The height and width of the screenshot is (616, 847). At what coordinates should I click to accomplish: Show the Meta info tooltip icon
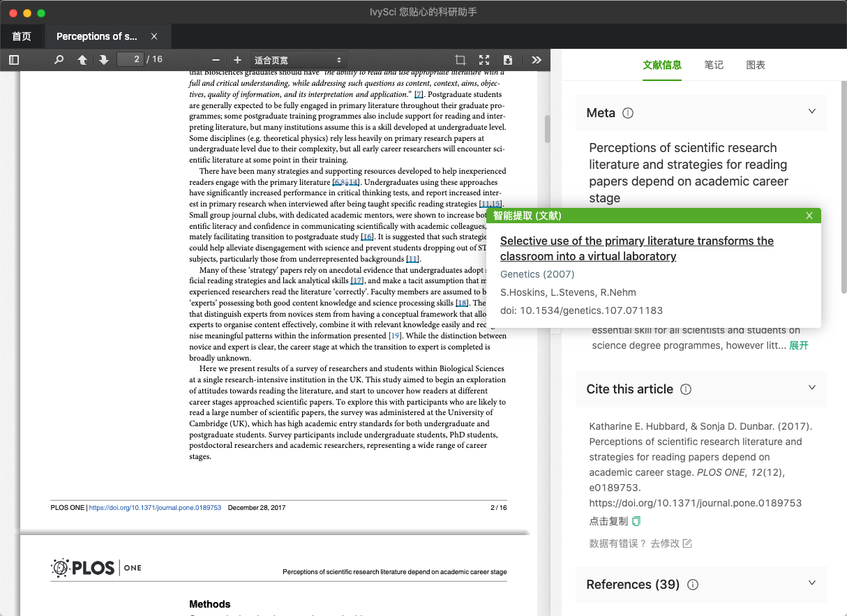628,113
